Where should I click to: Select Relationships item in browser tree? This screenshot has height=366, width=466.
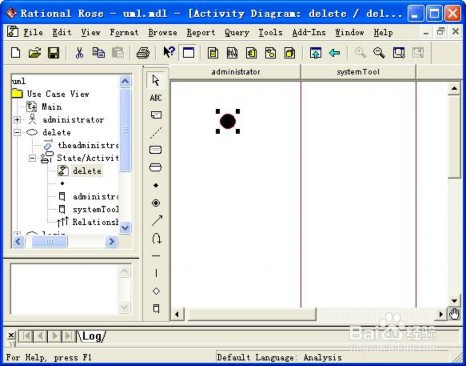95,222
